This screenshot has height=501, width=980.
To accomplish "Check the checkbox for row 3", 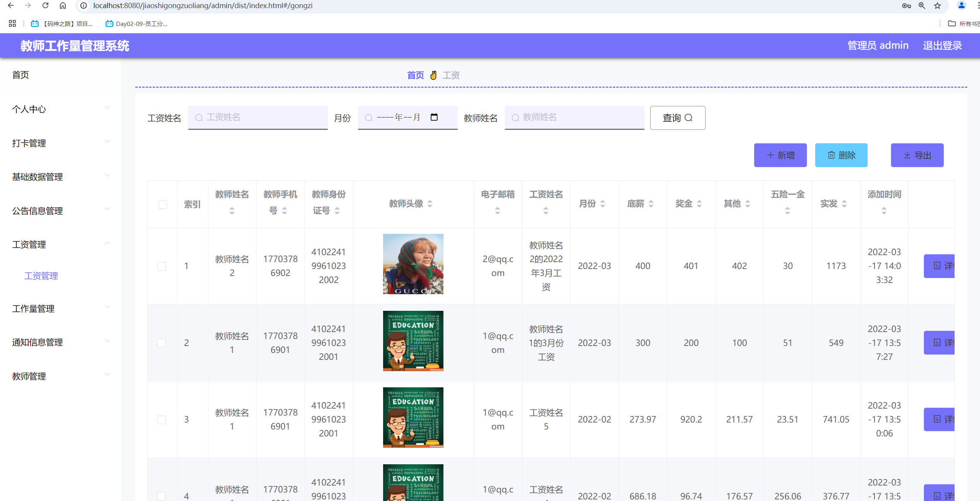I will pyautogui.click(x=162, y=419).
